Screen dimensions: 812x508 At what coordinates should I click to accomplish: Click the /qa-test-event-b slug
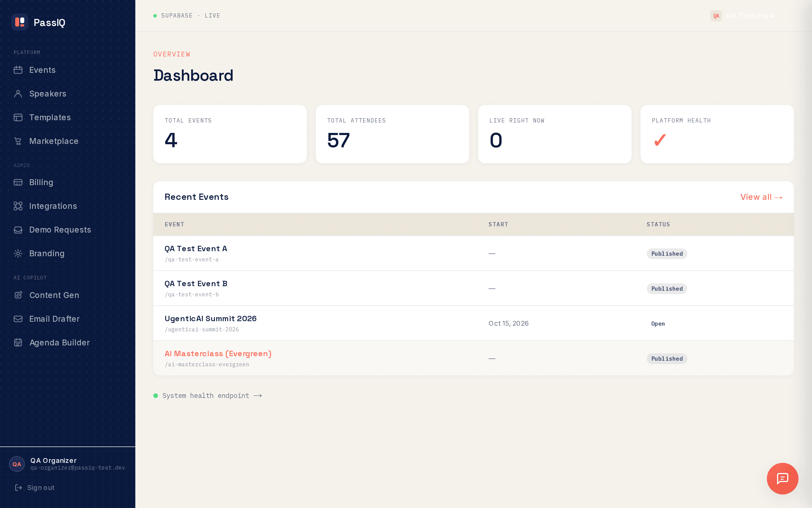(192, 294)
